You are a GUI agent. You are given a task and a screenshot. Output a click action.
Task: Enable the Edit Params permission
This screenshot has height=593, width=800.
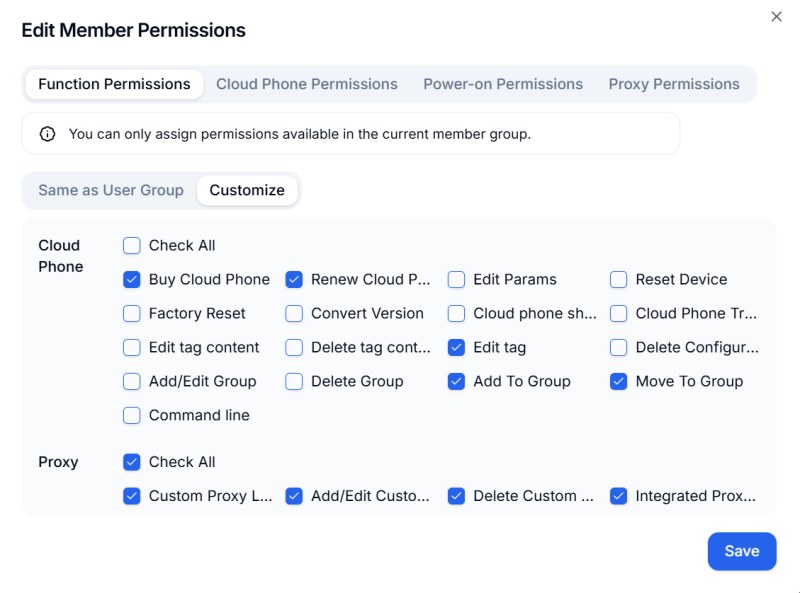pos(456,280)
